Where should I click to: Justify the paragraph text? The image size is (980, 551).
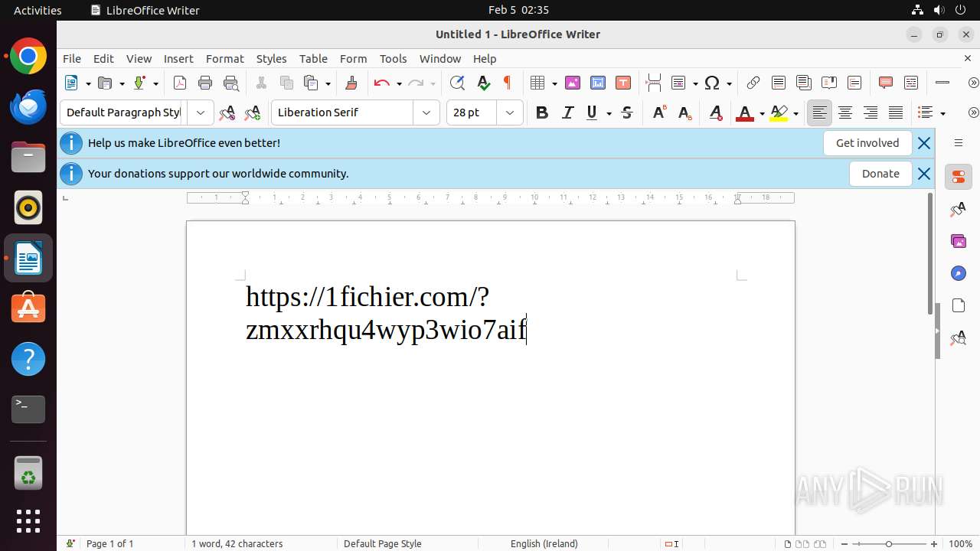[895, 112]
